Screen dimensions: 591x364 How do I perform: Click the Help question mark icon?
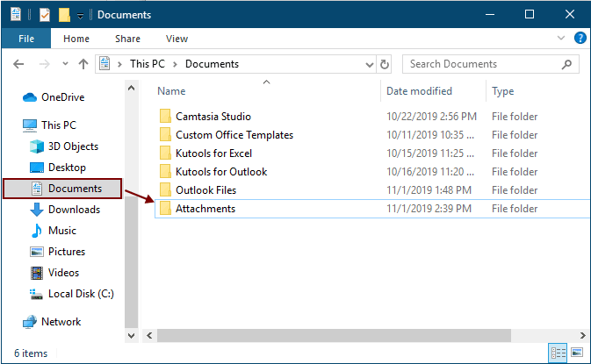[580, 39]
